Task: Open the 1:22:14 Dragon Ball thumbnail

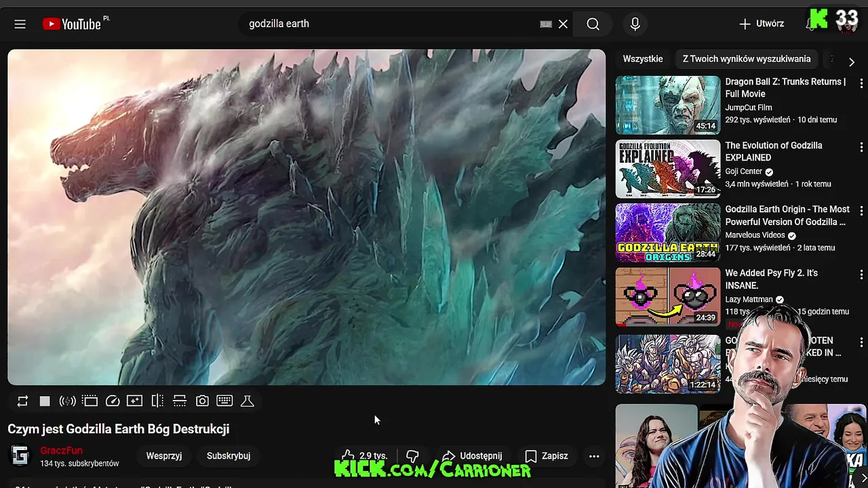Action: click(668, 364)
